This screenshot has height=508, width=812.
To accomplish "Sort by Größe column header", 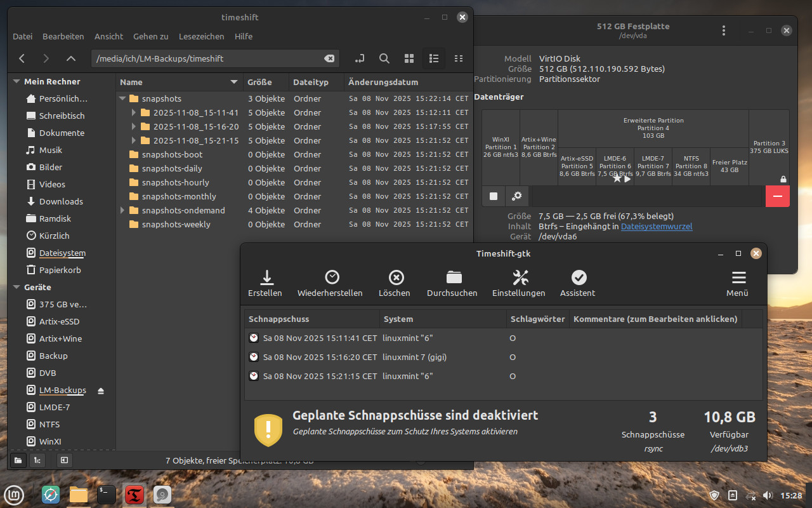I will click(266, 82).
